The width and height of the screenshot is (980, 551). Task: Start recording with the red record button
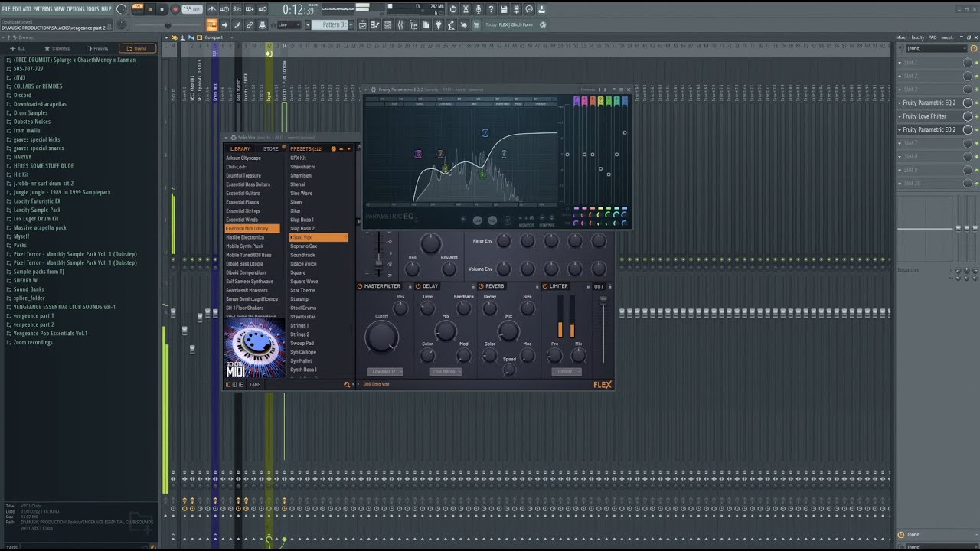coord(175,9)
